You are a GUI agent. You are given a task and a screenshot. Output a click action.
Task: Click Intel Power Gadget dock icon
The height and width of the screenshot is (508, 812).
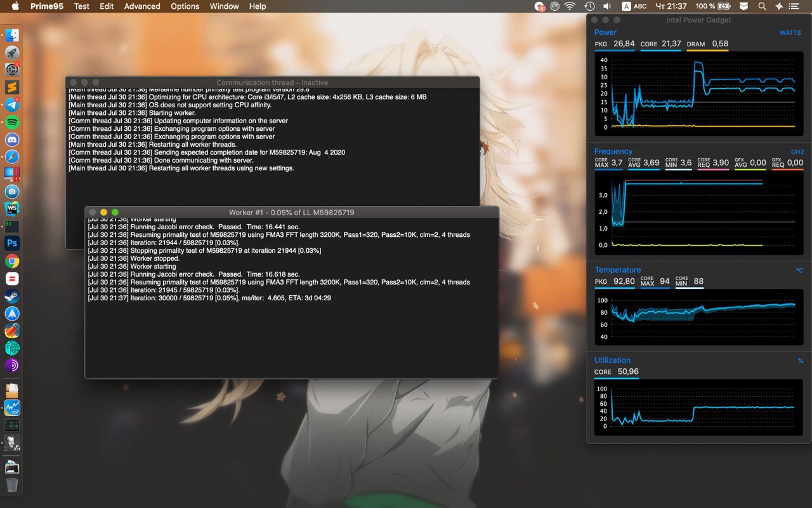click(12, 408)
